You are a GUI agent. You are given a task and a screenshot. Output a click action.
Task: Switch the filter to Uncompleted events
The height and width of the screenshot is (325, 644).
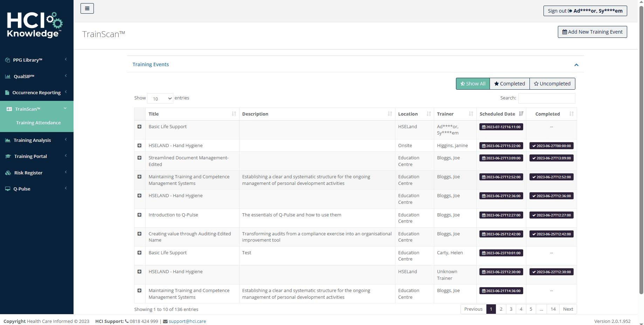(552, 83)
